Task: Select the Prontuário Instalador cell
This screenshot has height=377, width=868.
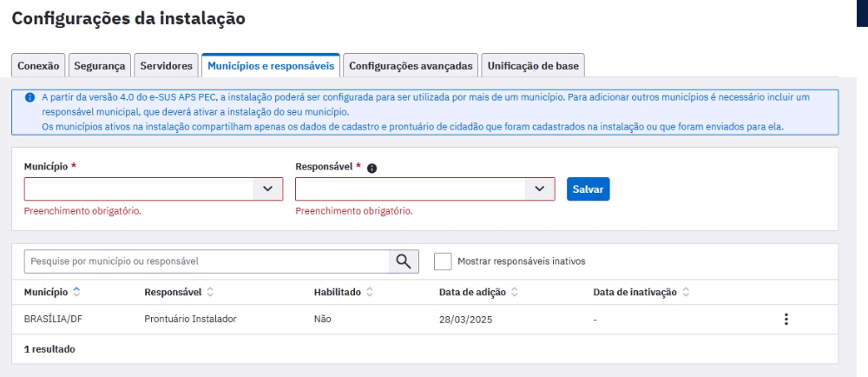Action: [190, 320]
